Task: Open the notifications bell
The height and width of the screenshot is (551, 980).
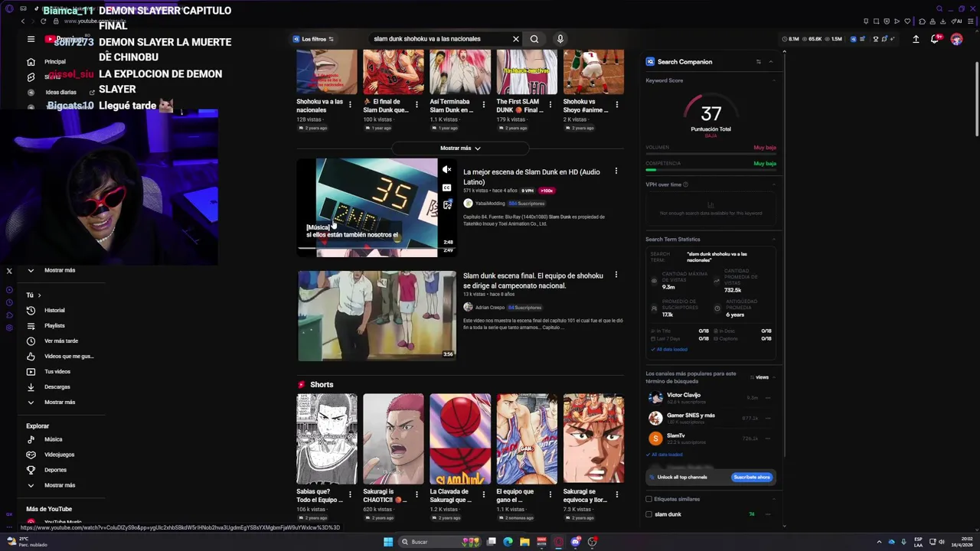Action: 936,39
